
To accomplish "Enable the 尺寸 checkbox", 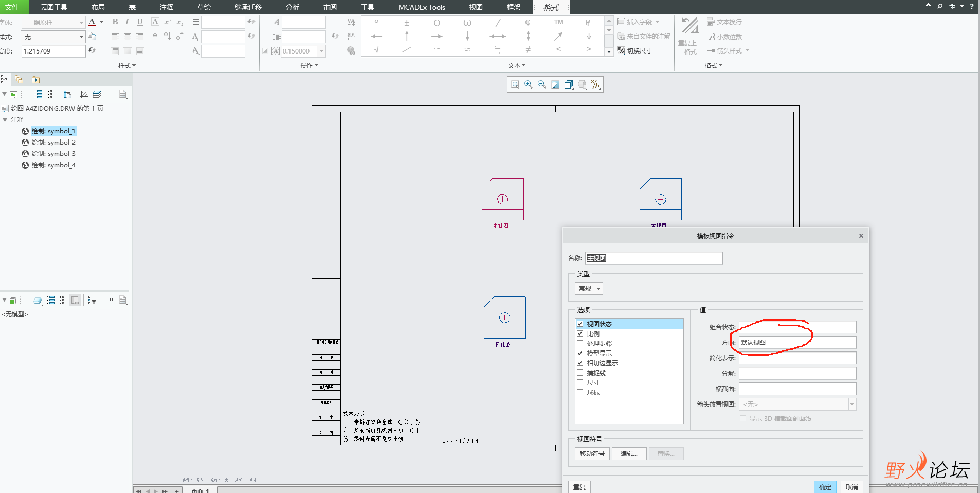I will point(580,382).
